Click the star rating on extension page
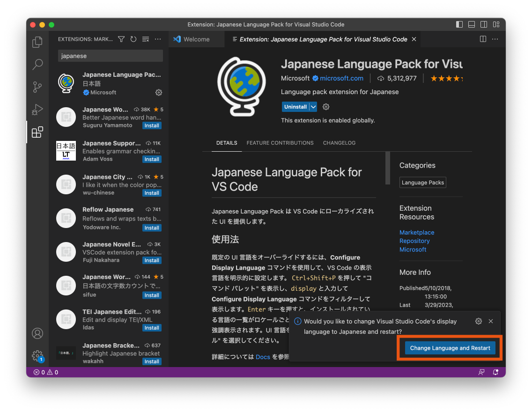532x412 pixels. [x=446, y=78]
